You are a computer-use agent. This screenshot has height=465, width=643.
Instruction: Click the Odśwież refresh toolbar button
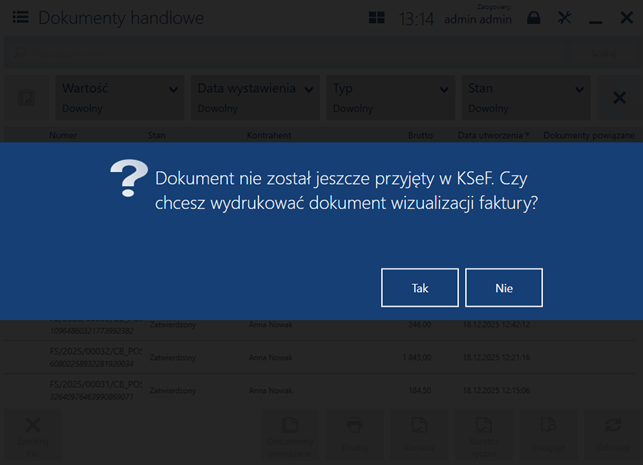pos(613,435)
